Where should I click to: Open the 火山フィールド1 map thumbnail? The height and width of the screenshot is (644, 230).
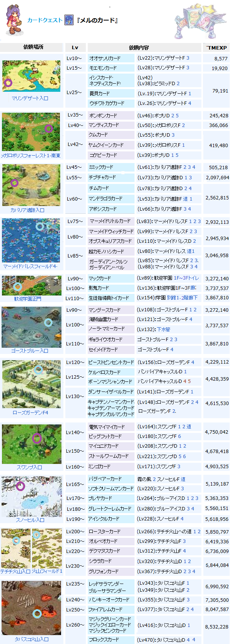pyautogui.click(x=47, y=548)
